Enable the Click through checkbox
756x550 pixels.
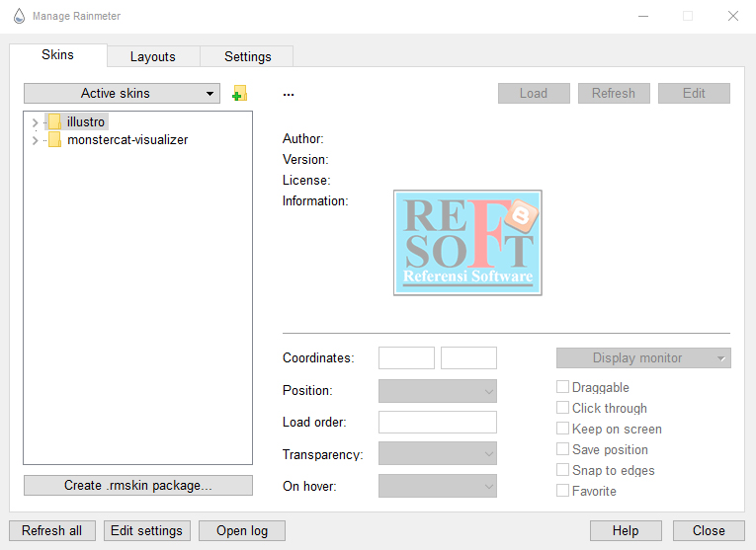pos(562,408)
